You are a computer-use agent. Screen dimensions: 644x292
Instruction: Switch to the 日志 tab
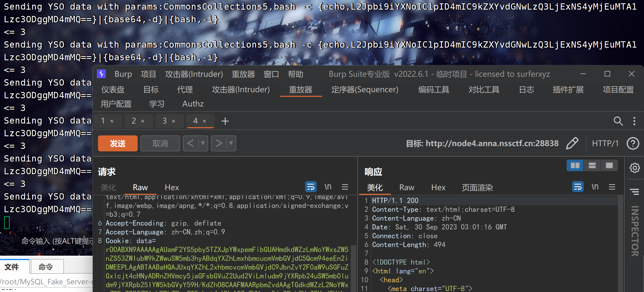[526, 89]
